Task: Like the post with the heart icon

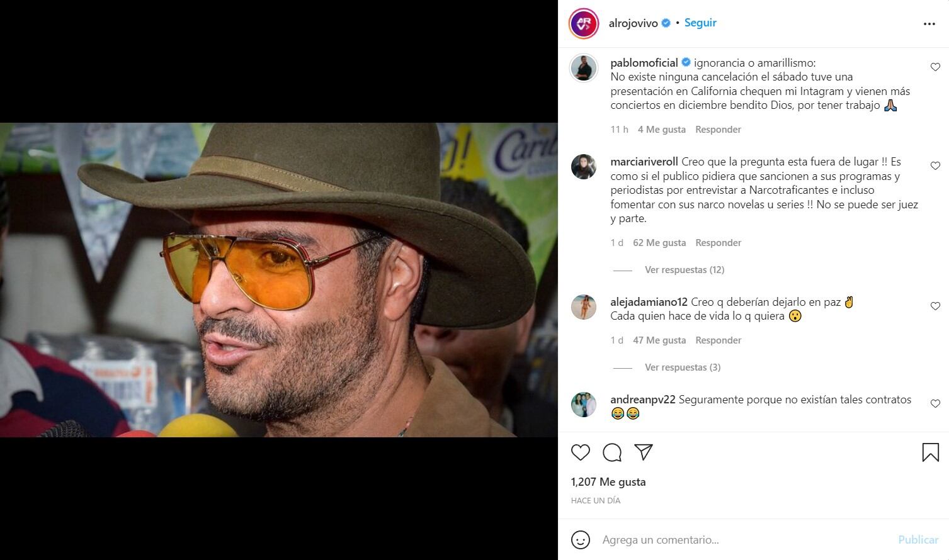Action: pyautogui.click(x=581, y=452)
